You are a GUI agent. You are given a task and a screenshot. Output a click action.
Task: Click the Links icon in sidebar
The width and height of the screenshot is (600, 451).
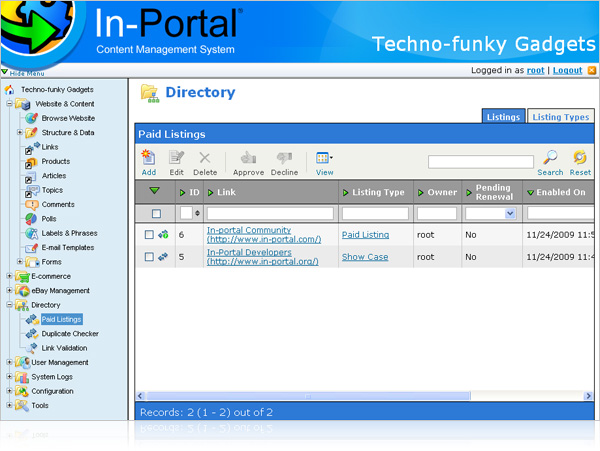(31, 148)
